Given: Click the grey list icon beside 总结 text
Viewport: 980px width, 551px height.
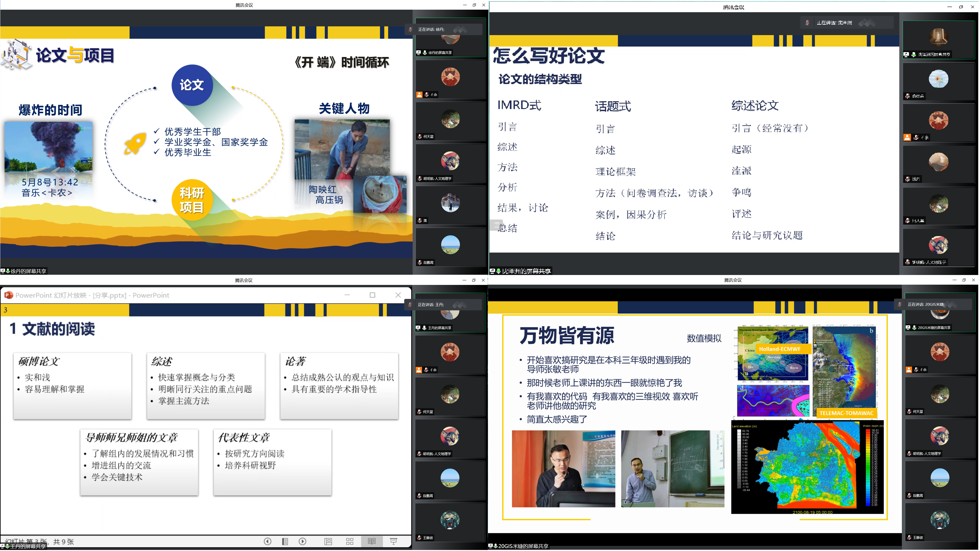Looking at the screenshot, I should pyautogui.click(x=496, y=225).
